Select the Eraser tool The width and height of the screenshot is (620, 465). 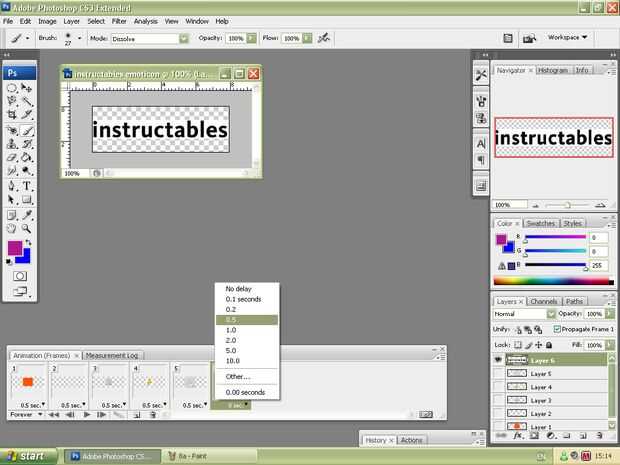(x=12, y=157)
